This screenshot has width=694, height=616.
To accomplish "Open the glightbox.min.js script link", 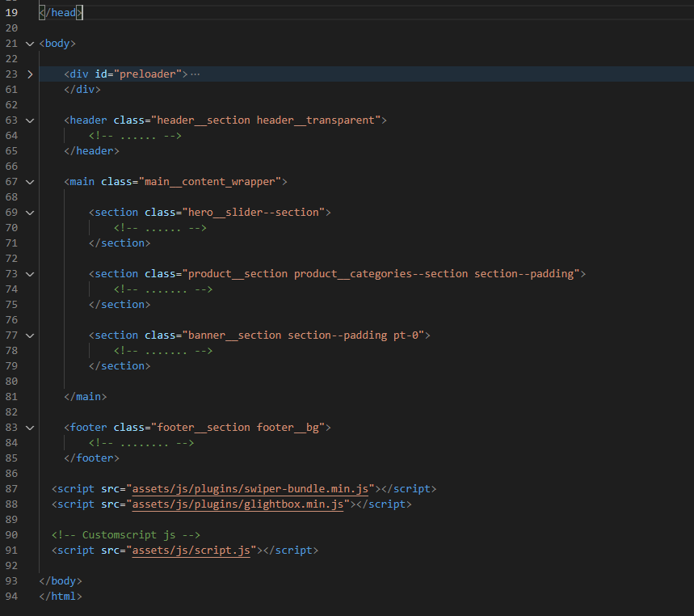I will [238, 504].
